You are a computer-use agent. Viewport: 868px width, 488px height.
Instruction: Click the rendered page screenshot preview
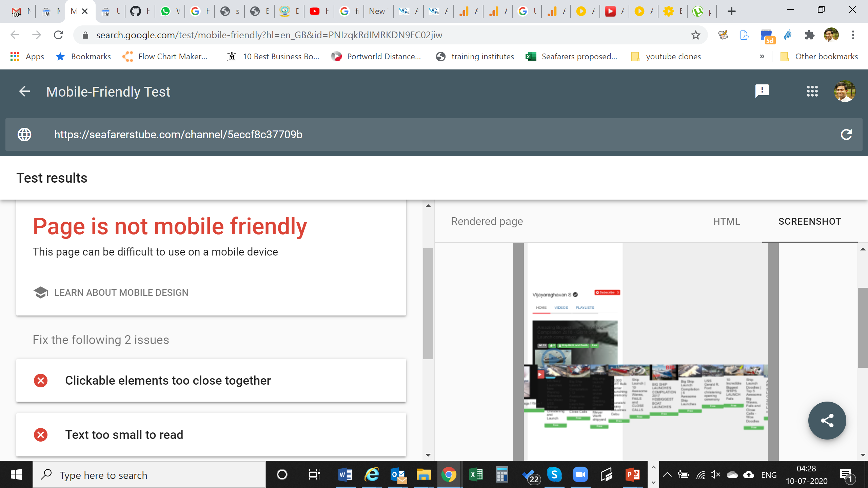(646, 352)
